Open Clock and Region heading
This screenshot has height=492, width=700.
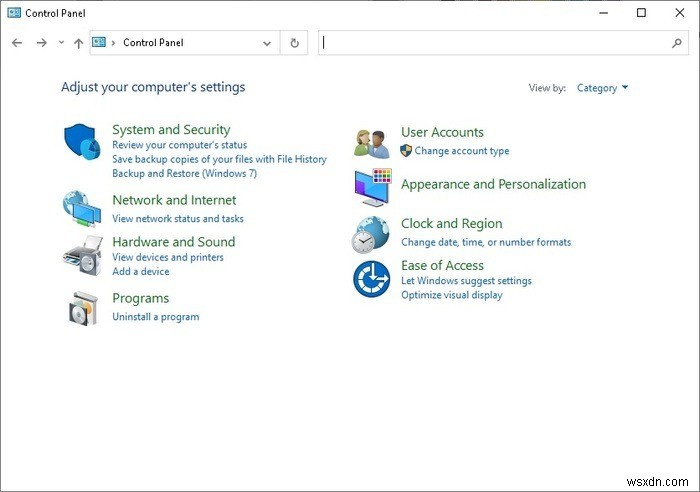coord(451,224)
